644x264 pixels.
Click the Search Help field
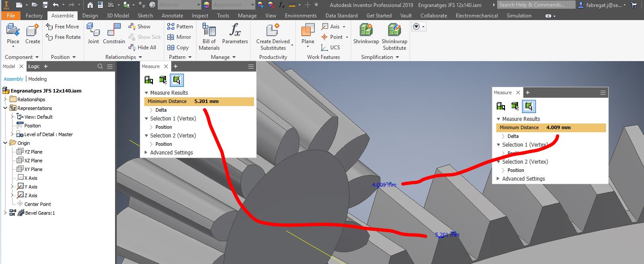535,4
